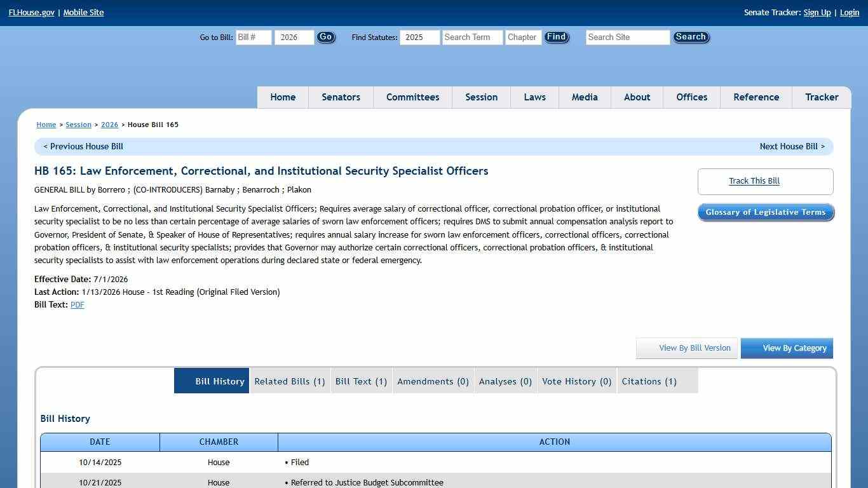The width and height of the screenshot is (868, 488).
Task: Click the Search site button
Action: tap(691, 37)
